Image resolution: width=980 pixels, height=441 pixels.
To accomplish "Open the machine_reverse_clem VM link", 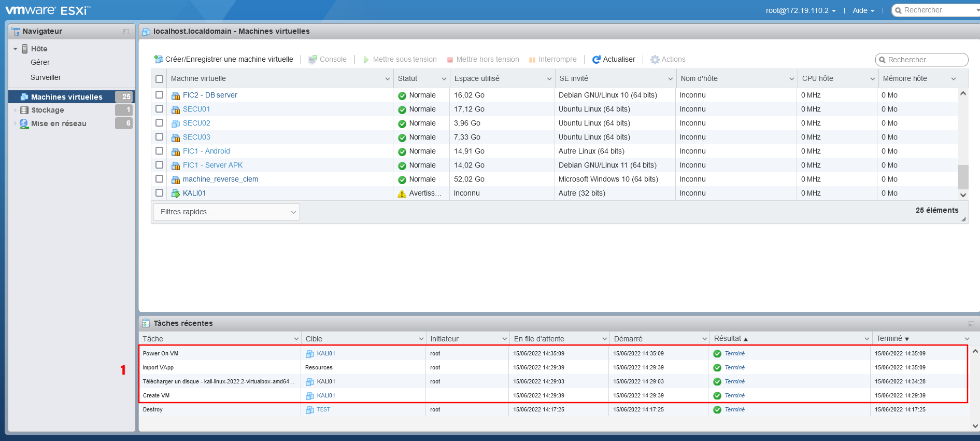I will pos(220,179).
